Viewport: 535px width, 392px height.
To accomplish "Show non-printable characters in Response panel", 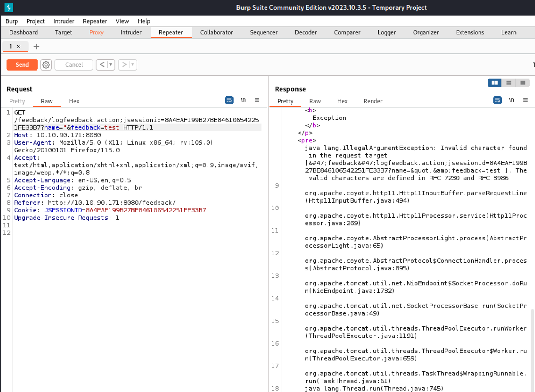I will click(x=511, y=100).
